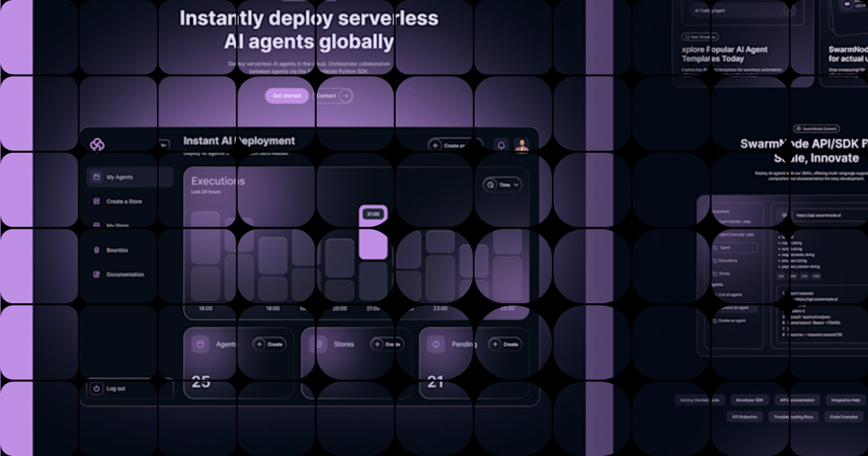868x456 pixels.
Task: Click the Documentation sidebar icon
Action: click(96, 274)
